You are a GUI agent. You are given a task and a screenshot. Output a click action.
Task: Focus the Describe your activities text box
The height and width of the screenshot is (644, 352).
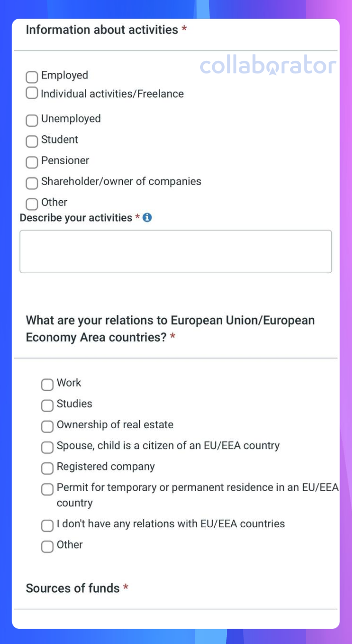175,252
